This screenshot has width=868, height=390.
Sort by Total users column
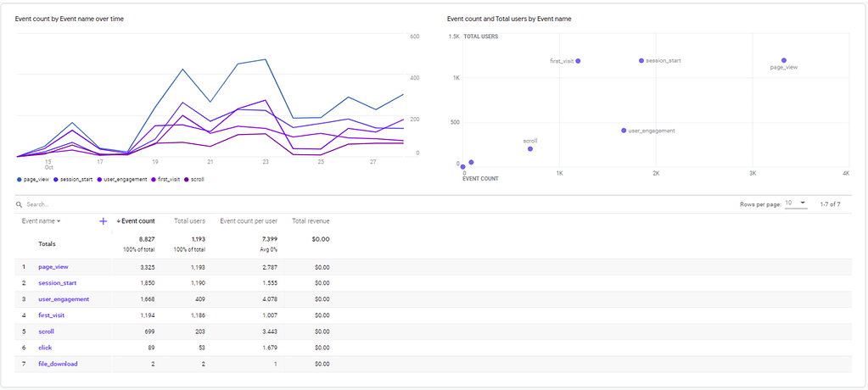(x=189, y=220)
